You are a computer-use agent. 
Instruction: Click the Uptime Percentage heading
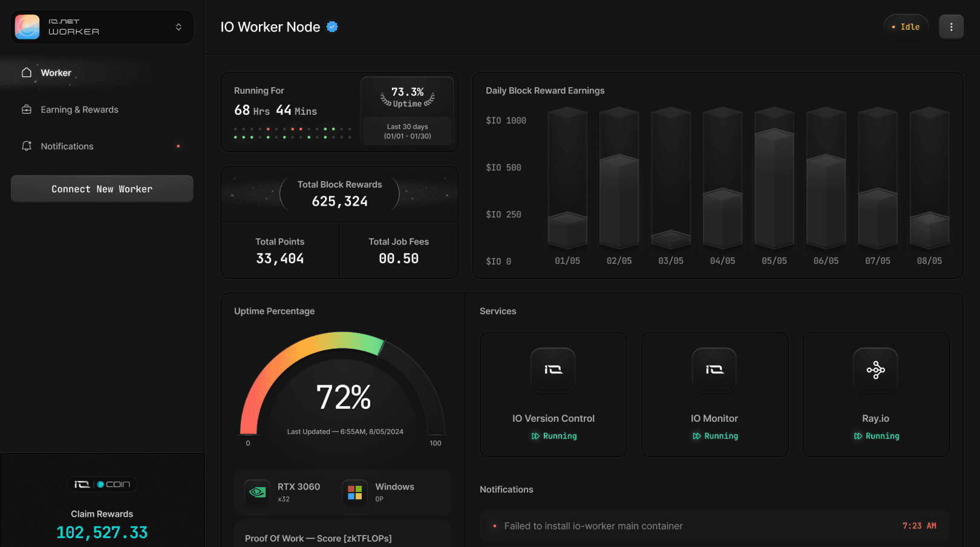(x=274, y=311)
